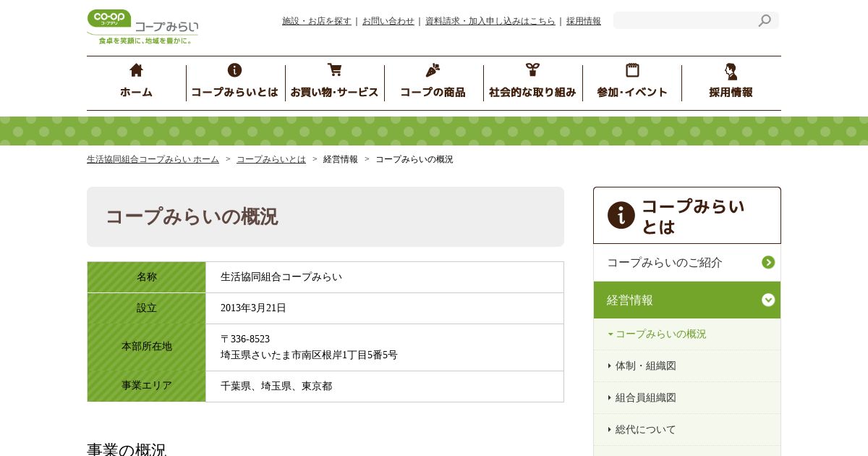Click the コープみらいの概況 page heading
This screenshot has width=868, height=456.
[192, 216]
